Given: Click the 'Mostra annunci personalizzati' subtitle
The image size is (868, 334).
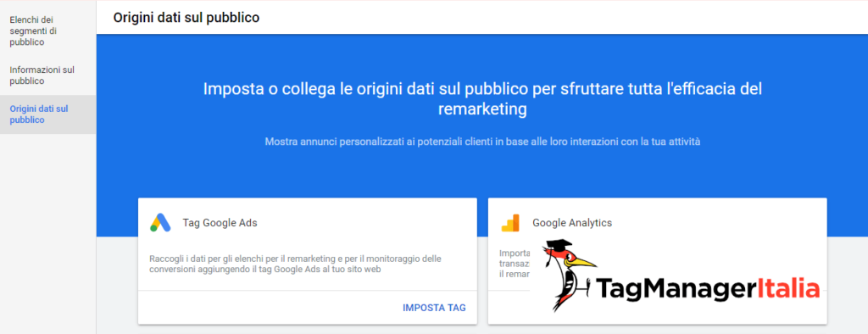Looking at the screenshot, I should point(482,142).
